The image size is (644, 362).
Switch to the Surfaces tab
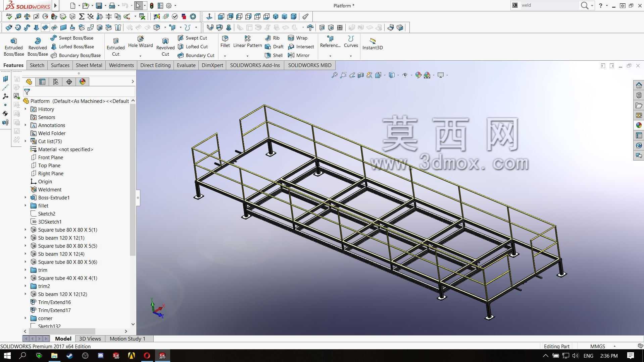[60, 65]
